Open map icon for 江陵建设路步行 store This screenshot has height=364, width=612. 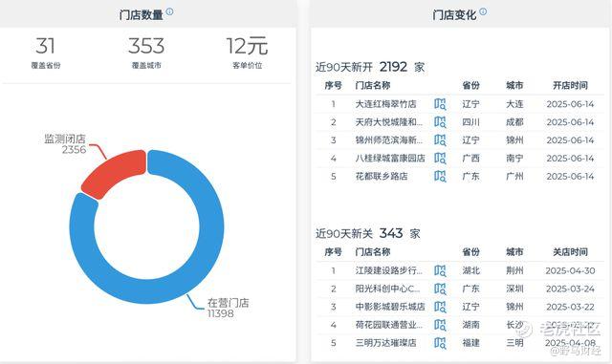tap(440, 270)
